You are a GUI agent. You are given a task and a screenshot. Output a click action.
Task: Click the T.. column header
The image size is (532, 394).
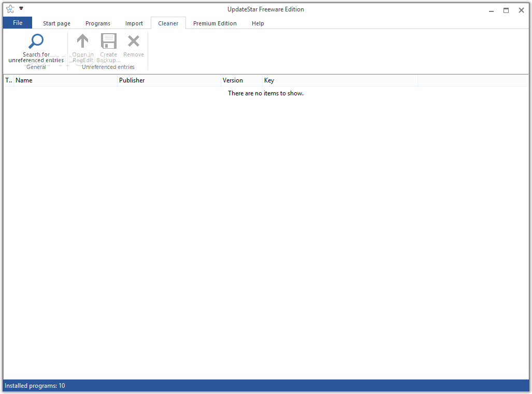[x=8, y=80]
